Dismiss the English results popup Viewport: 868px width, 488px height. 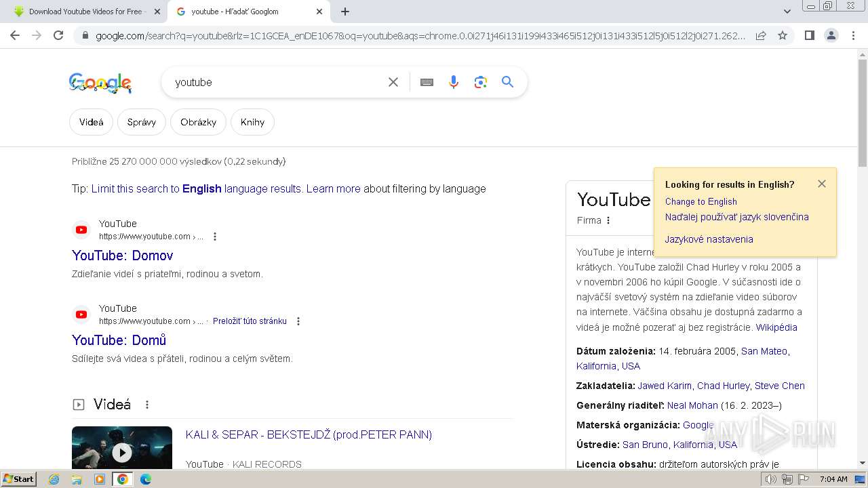point(822,184)
